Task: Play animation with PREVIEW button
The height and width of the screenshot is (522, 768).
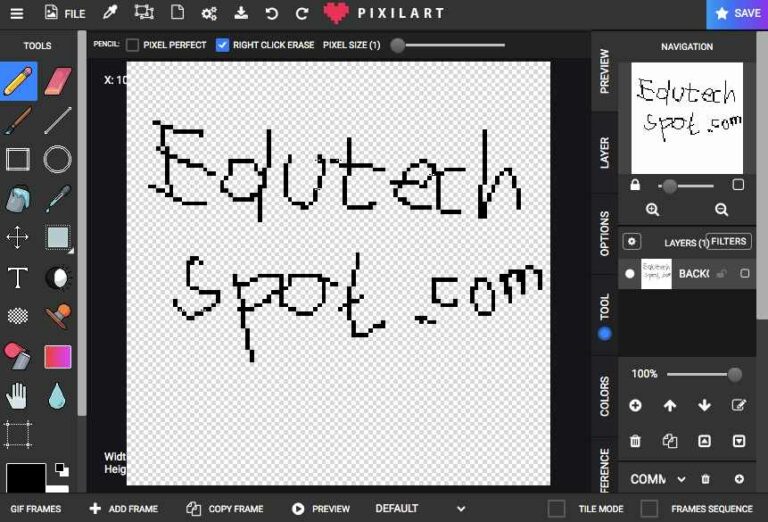Action: coord(321,509)
